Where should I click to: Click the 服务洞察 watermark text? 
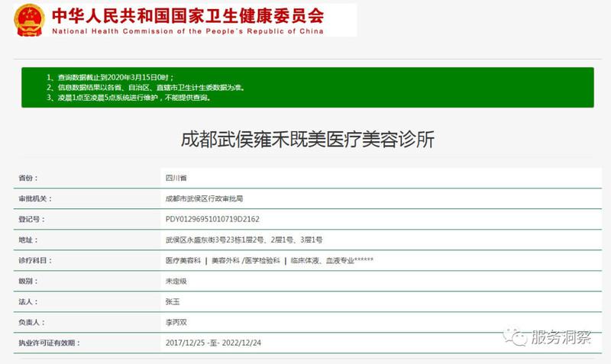tap(561, 337)
